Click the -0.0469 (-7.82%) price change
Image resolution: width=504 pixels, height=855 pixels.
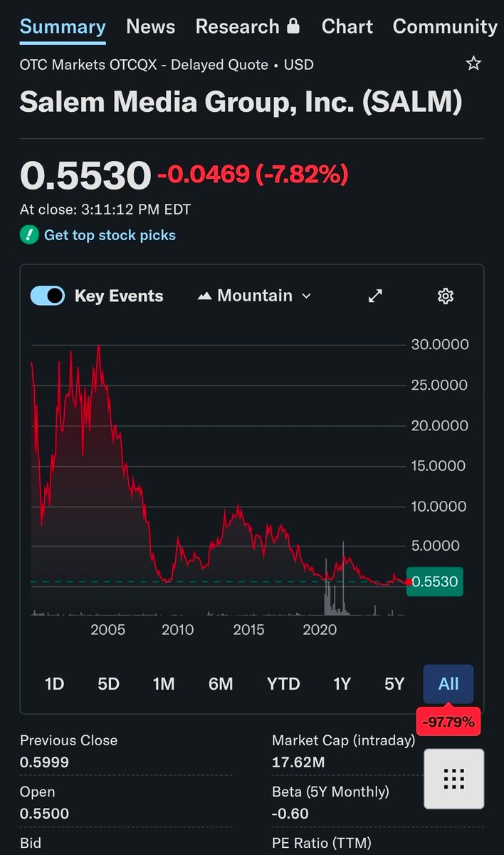(253, 174)
